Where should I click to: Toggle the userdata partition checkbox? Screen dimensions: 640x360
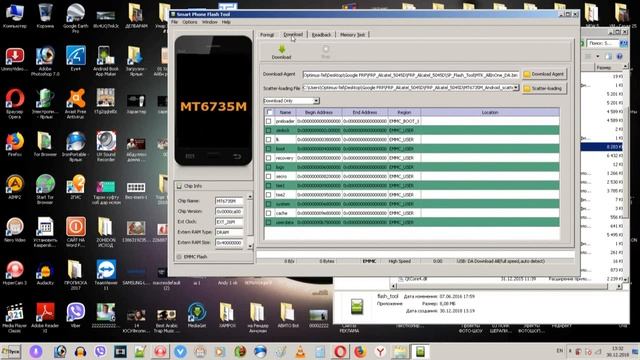click(268, 222)
